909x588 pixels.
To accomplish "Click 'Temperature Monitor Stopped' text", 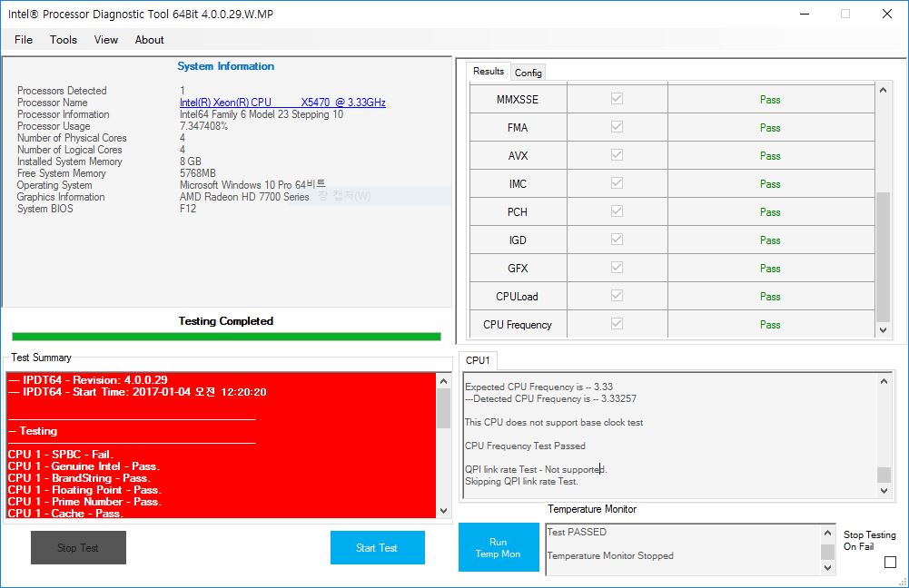I will tap(610, 555).
